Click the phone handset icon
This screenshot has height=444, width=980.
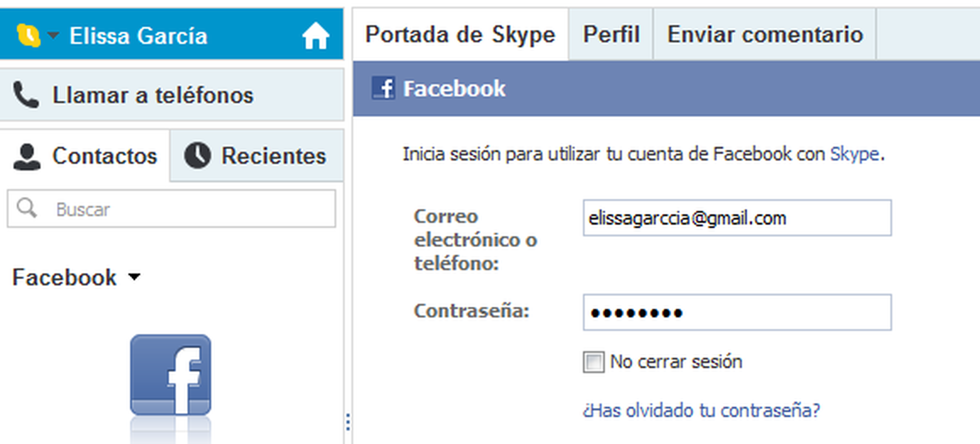pos(26,95)
